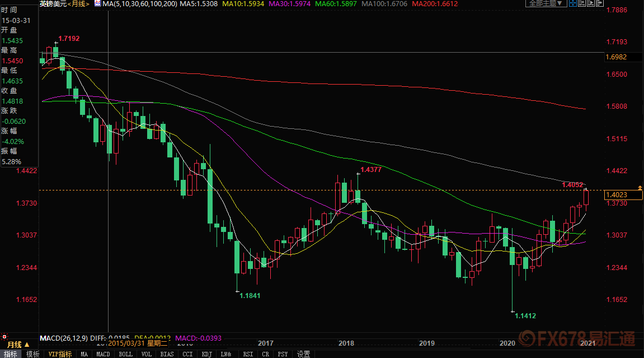Click the 2015/03/31 星期二 date tooltip
Viewport: 644px width, 358px height.
[138, 343]
